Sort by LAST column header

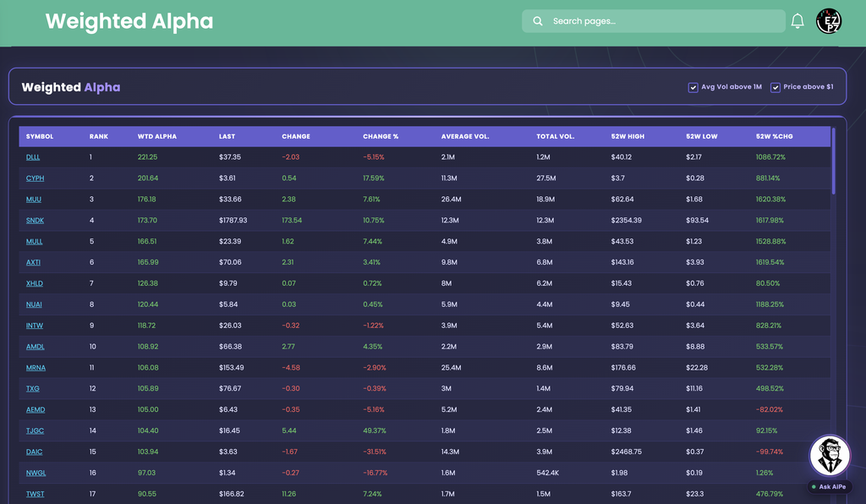[x=227, y=136]
